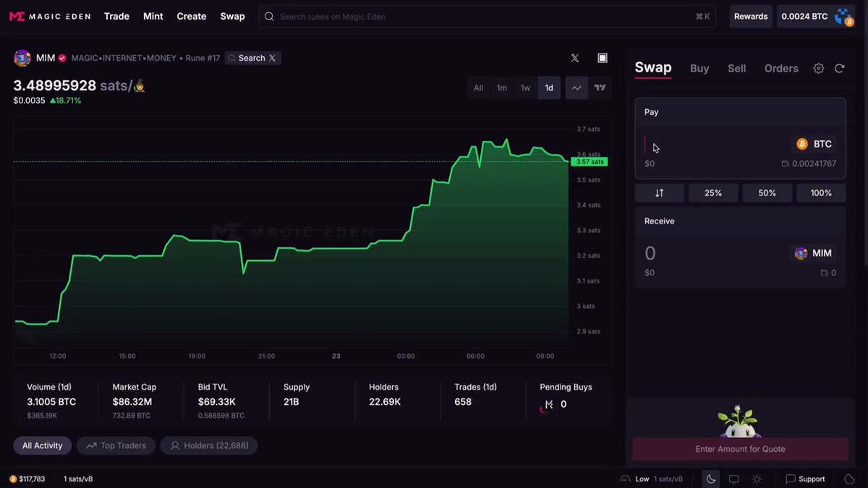This screenshot has width=868, height=488.
Task: Open swap settings gear icon
Action: pyautogui.click(x=819, y=68)
